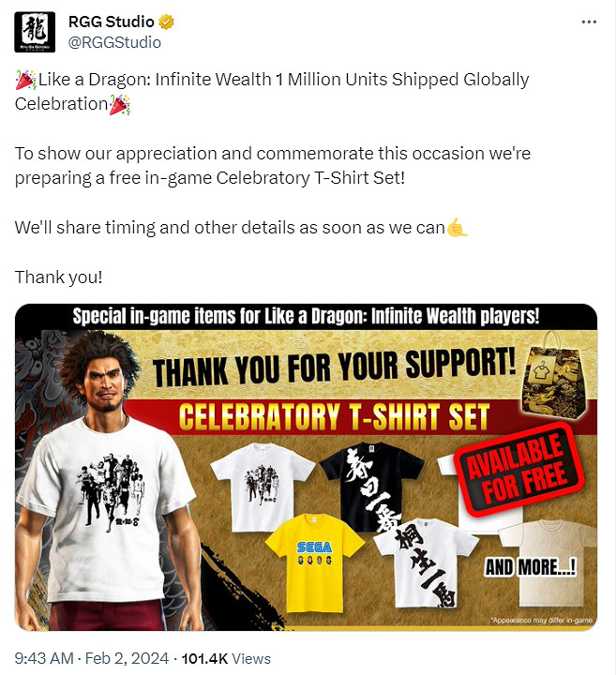
Task: Open the 101.4K Views count
Action: [x=226, y=658]
